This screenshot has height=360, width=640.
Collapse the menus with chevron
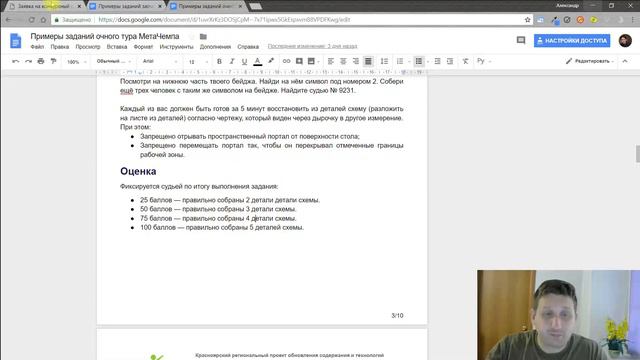625,61
